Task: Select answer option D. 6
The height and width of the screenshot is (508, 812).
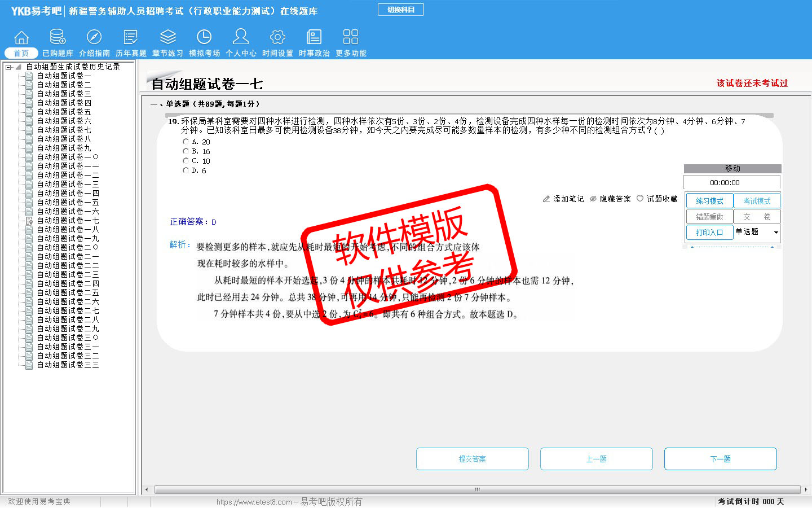Action: click(x=186, y=170)
